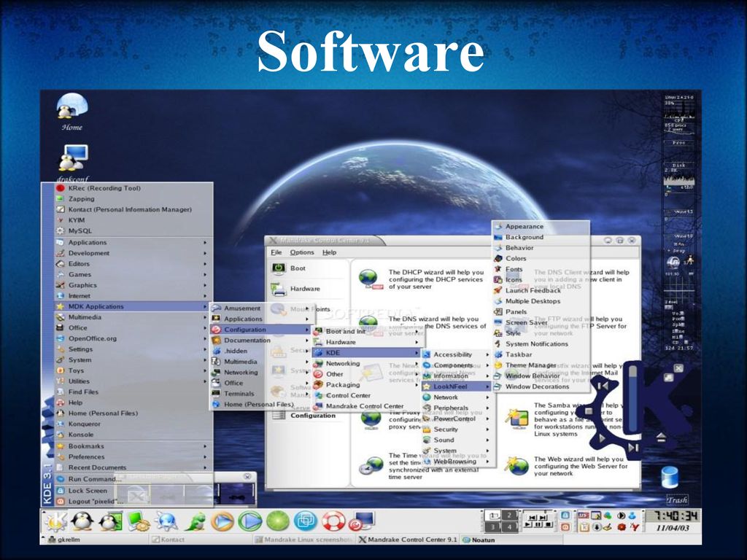The width and height of the screenshot is (747, 560).
Task: Open the File menu in Mandrake Control Center
Action: [x=276, y=252]
